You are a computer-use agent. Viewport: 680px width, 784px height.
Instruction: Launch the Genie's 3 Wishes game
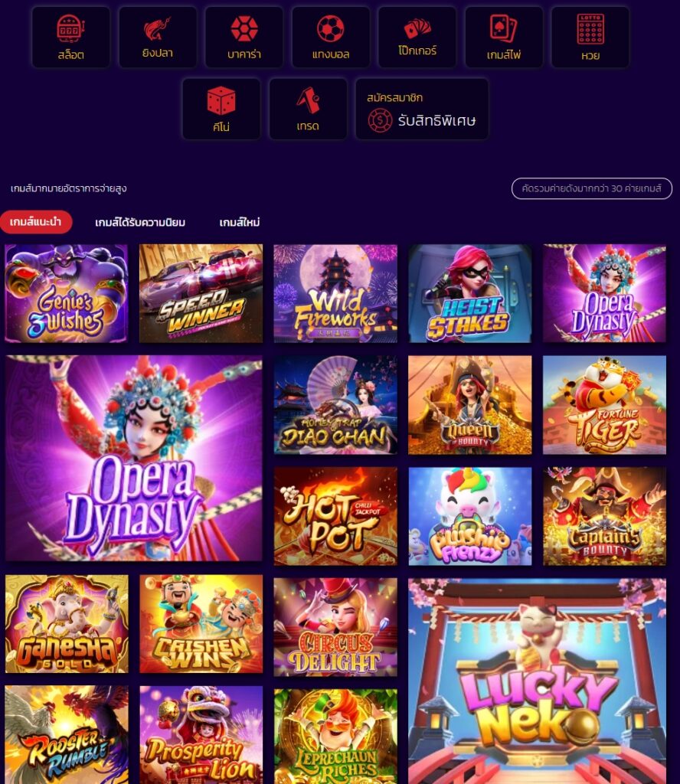(x=66, y=293)
